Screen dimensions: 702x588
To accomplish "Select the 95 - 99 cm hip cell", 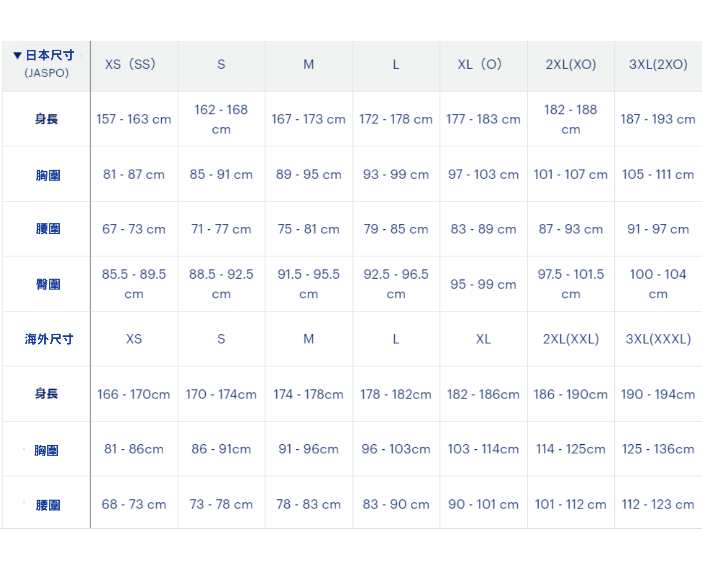I will 483,285.
